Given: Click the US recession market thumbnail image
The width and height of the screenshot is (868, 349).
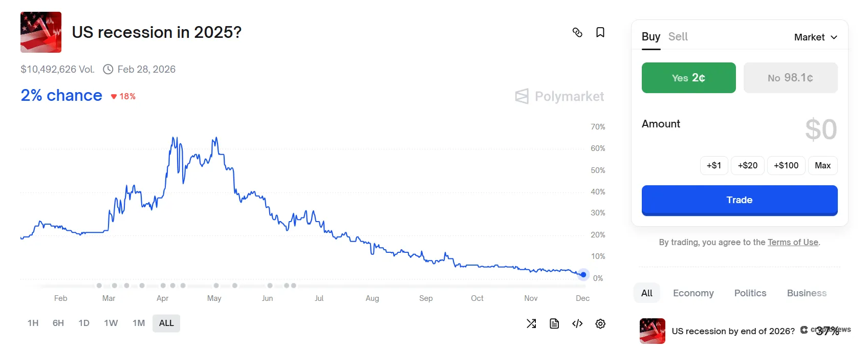Looking at the screenshot, I should tap(41, 32).
